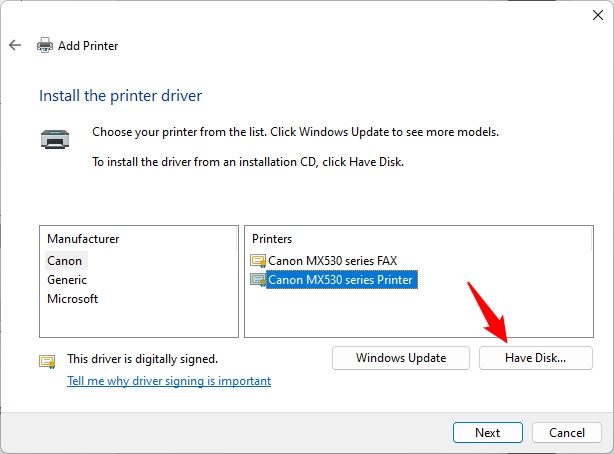Cancel the printer installation
This screenshot has height=454, width=614.
coord(567,432)
